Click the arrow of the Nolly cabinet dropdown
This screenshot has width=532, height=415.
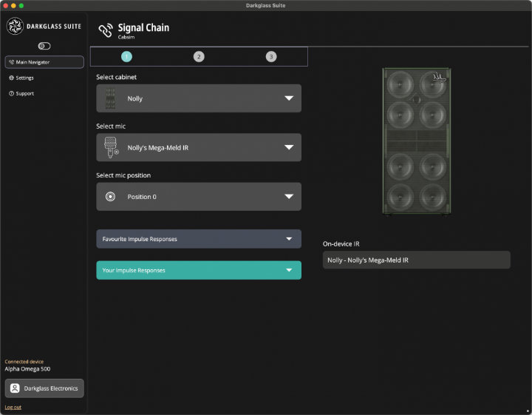click(x=289, y=98)
